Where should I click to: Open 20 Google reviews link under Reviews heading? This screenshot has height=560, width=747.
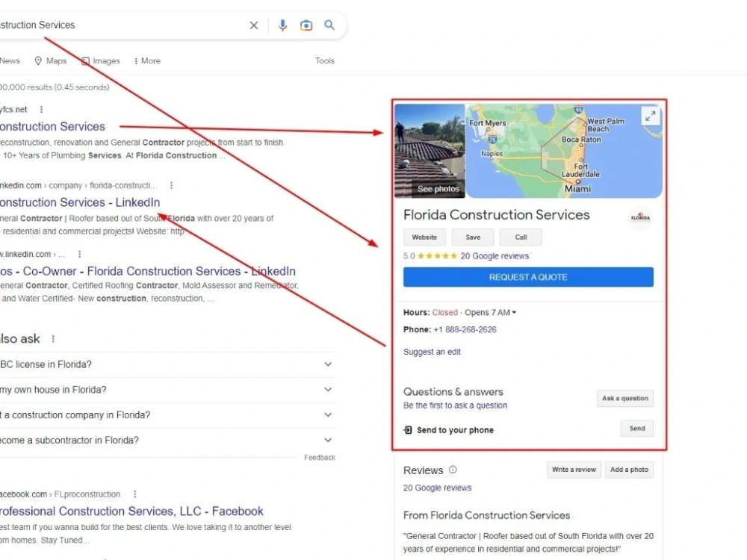pyautogui.click(x=437, y=488)
